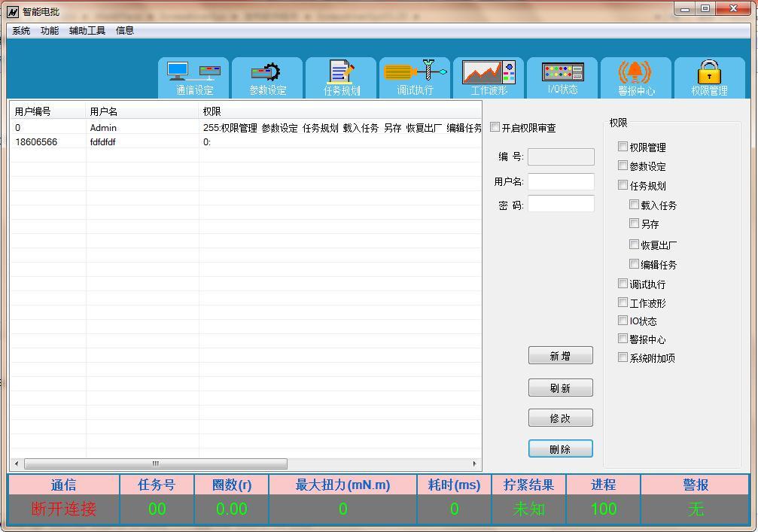Enable the 开启权限审查 checkbox
The height and width of the screenshot is (532, 758).
tap(495, 127)
